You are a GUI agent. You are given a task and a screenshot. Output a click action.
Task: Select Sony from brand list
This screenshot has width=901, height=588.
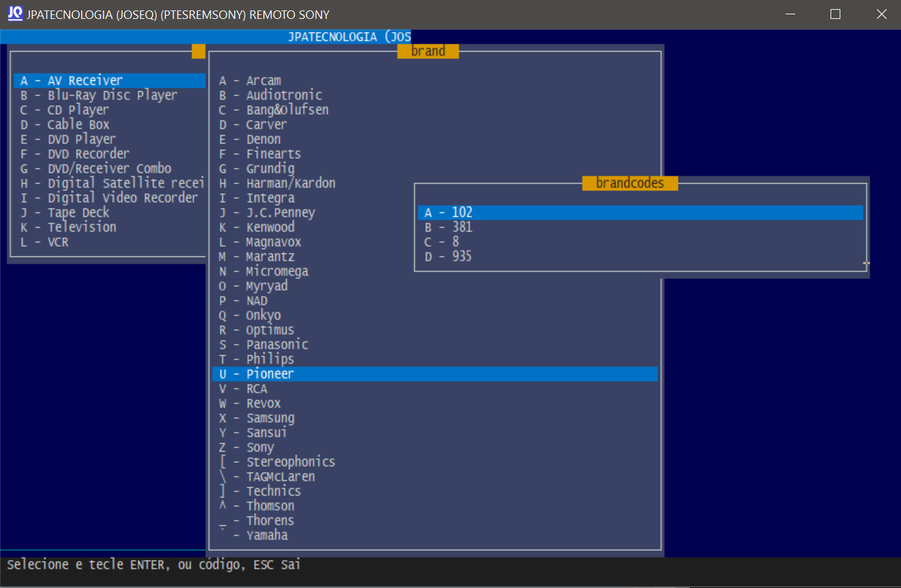[x=260, y=448]
